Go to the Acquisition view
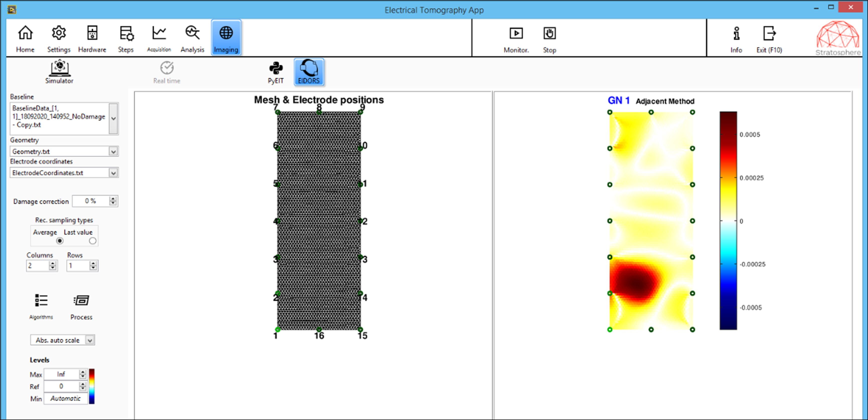 pyautogui.click(x=159, y=39)
